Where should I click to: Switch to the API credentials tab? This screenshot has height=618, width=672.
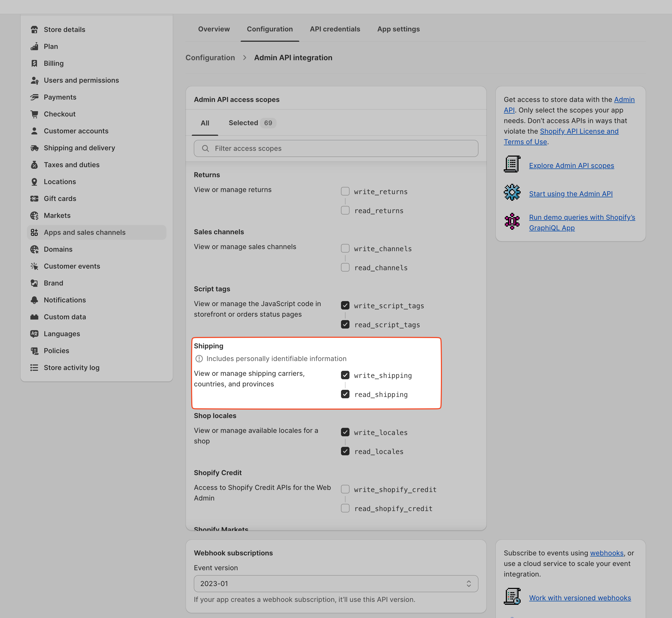[x=335, y=29]
